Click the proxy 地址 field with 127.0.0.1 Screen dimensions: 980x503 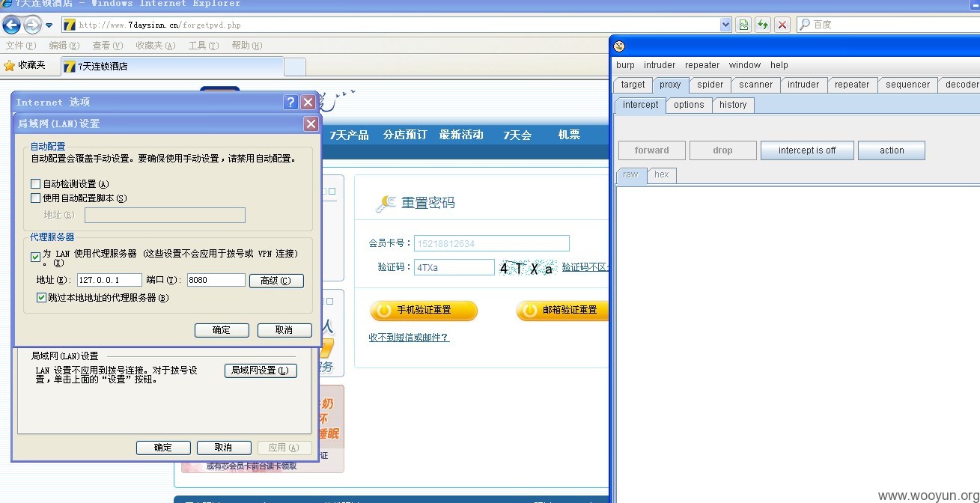(109, 280)
